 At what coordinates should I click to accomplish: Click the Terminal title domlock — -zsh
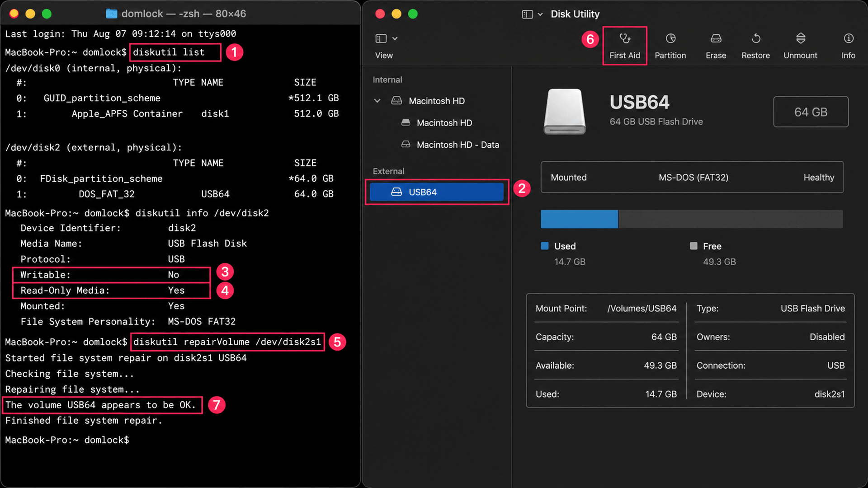point(160,14)
